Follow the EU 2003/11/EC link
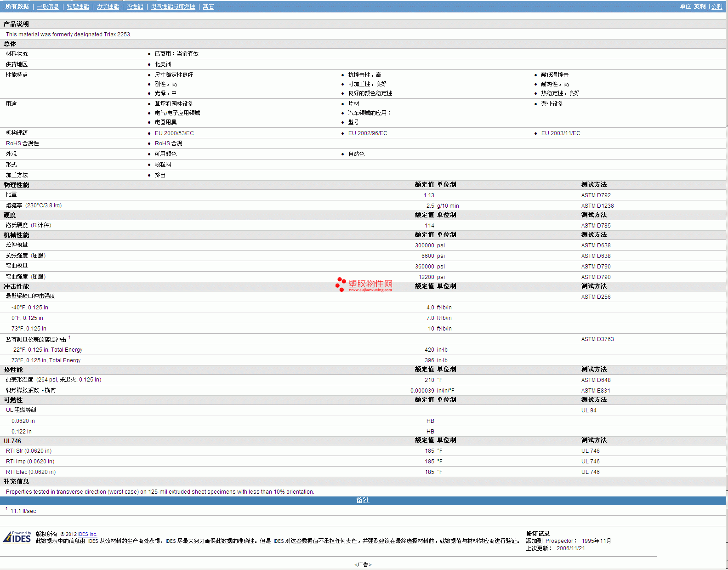 pyautogui.click(x=561, y=133)
